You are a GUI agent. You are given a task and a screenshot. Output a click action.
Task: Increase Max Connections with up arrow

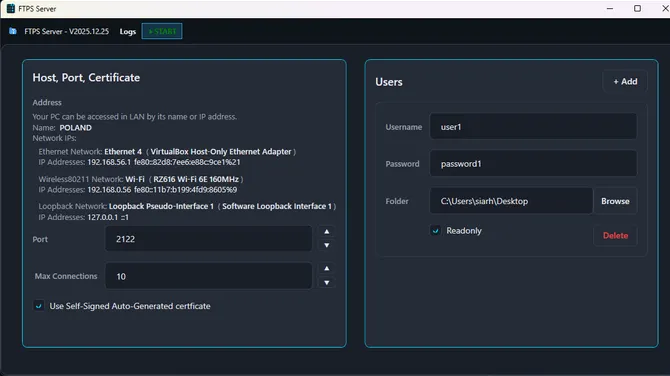tap(327, 268)
